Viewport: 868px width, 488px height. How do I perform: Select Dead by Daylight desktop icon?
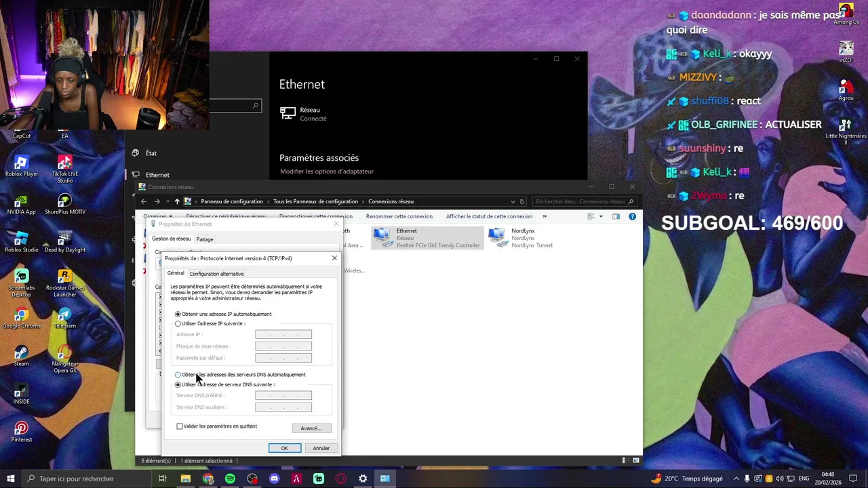pos(64,242)
